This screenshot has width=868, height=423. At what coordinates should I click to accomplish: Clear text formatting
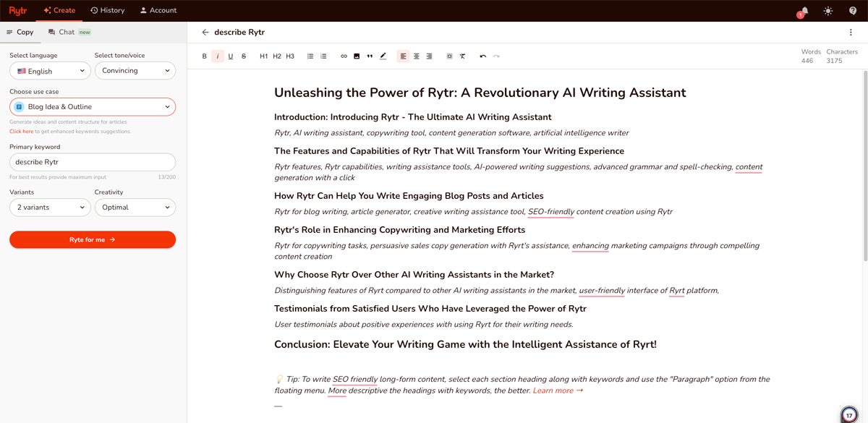[x=463, y=56]
